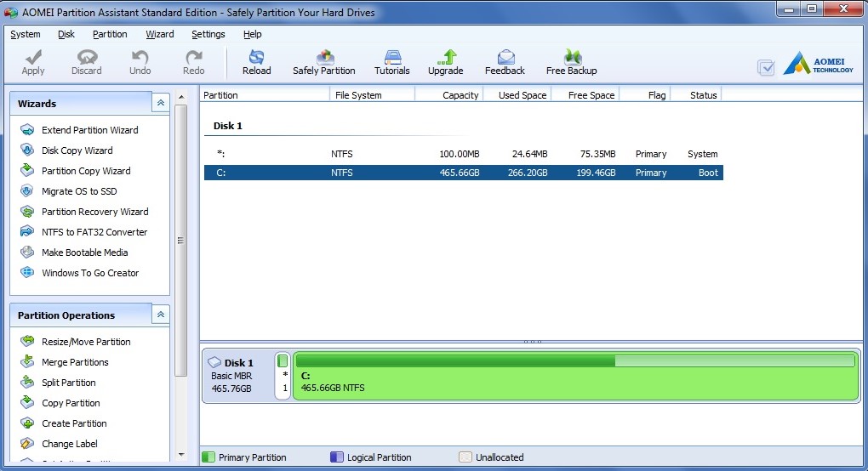Click the task checklist icon near AOMEI logo

pos(766,67)
